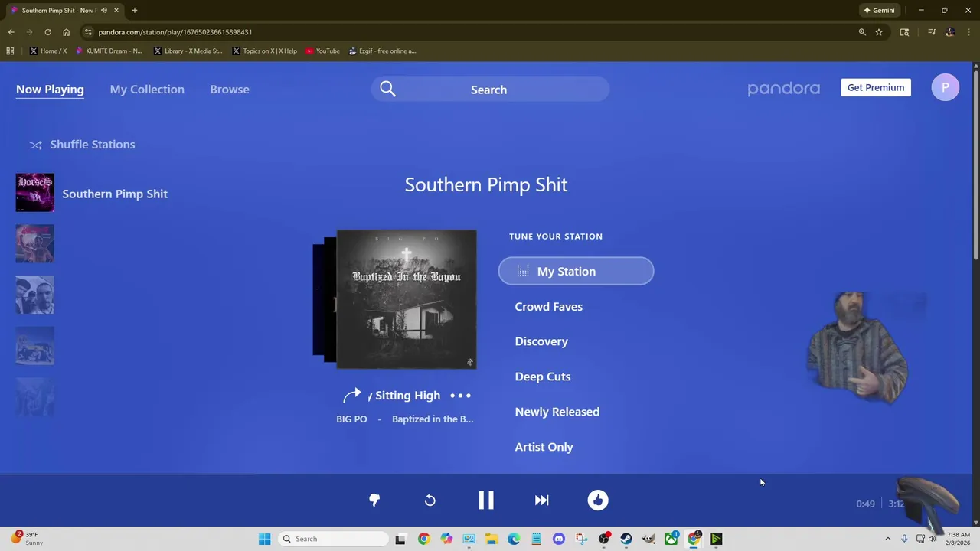
Task: Click the thumbs down icon
Action: (374, 500)
